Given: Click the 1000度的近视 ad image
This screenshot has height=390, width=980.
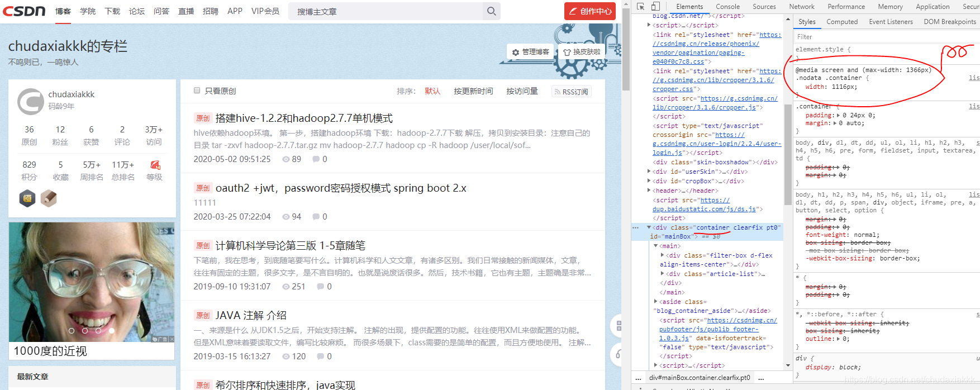Looking at the screenshot, I should [92, 282].
